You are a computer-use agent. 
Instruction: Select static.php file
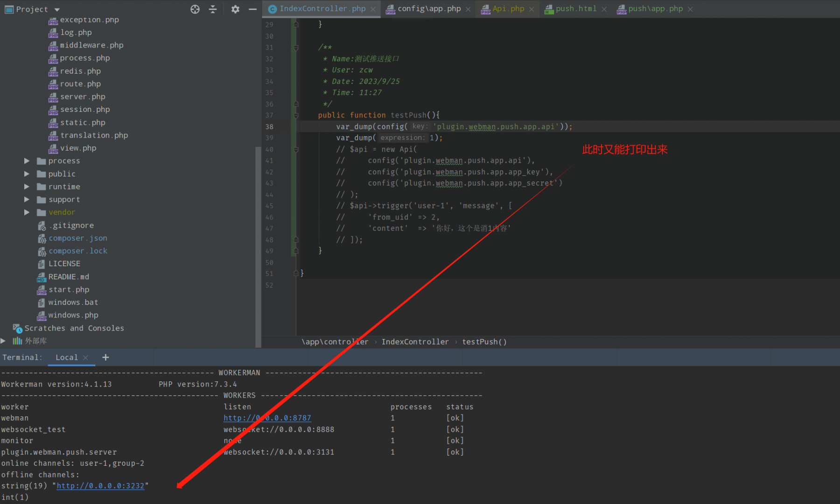point(83,123)
